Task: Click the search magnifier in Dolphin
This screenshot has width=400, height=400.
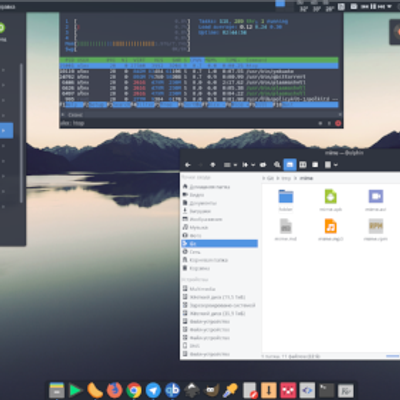Action: 277,165
